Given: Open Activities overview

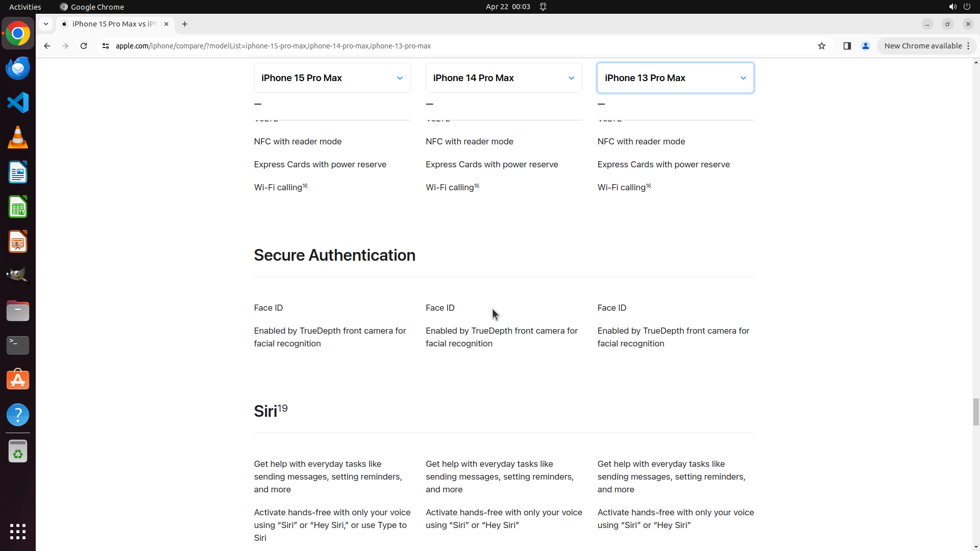Looking at the screenshot, I should click(25, 7).
